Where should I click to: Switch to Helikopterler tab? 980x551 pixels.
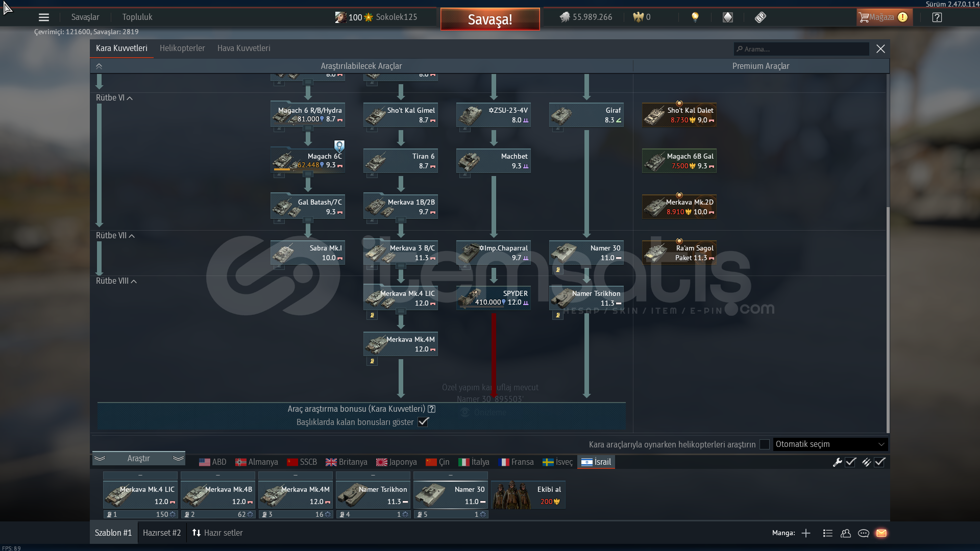[182, 48]
